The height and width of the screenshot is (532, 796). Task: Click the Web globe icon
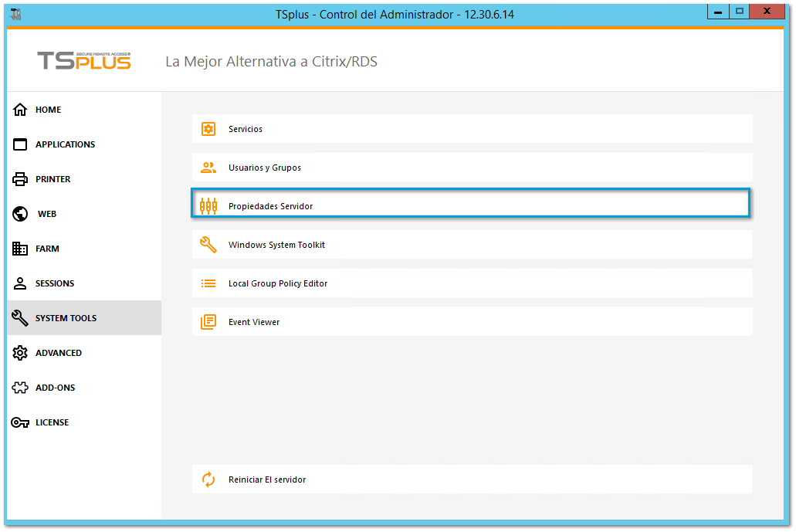pos(20,214)
